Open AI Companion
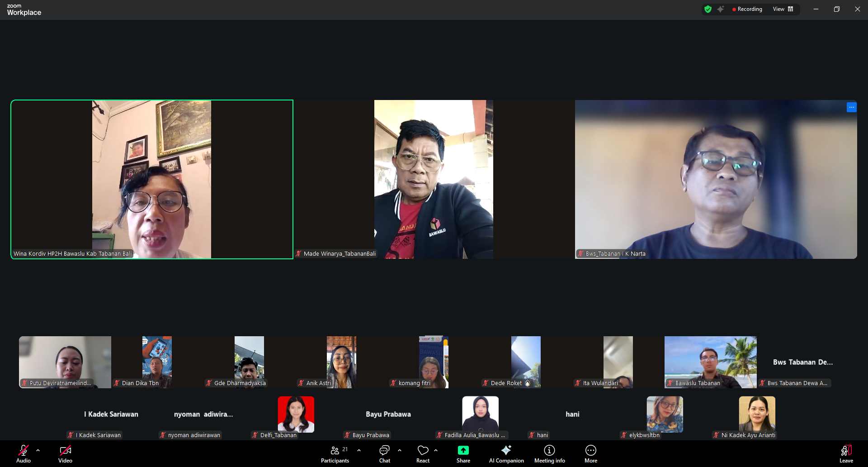 tap(506, 453)
